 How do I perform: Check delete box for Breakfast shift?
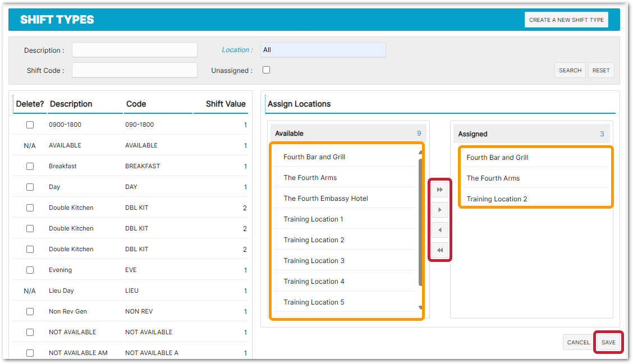pyautogui.click(x=30, y=167)
